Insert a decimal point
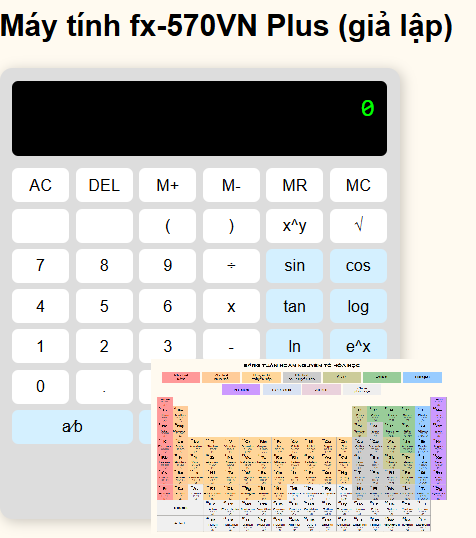476x538 pixels. coord(104,387)
